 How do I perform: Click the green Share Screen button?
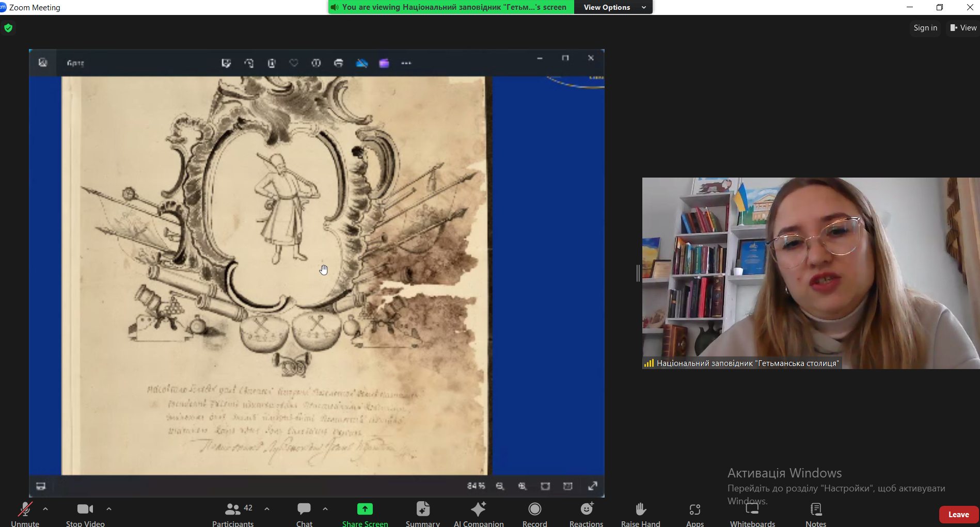[x=365, y=514]
